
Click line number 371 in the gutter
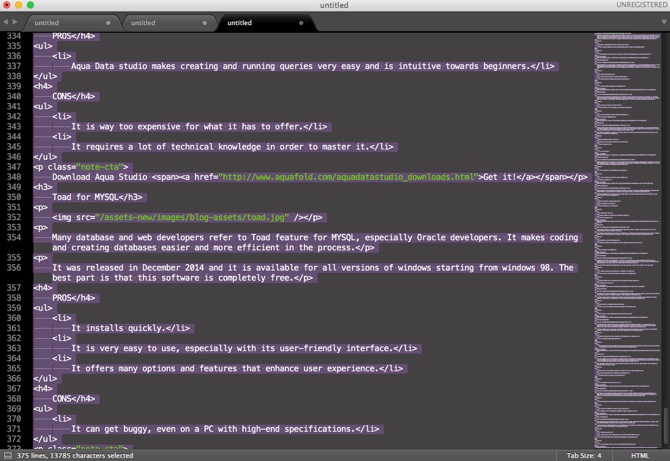tap(14, 429)
